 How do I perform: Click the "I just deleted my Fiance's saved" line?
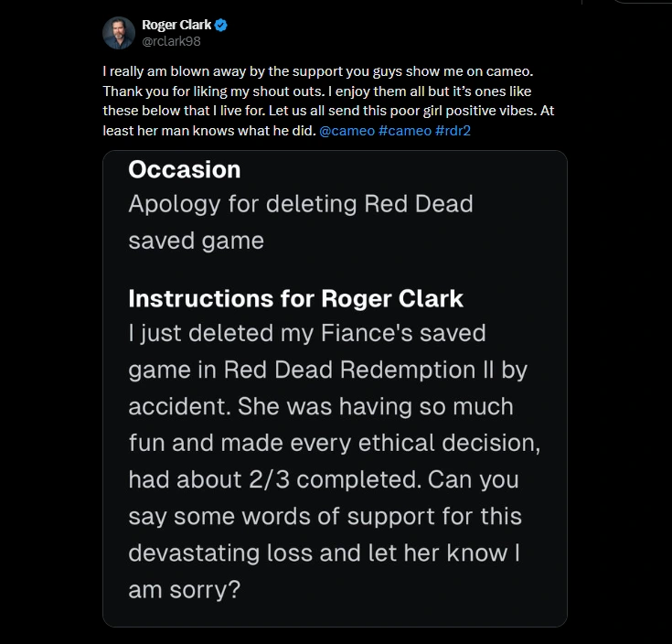click(x=307, y=333)
